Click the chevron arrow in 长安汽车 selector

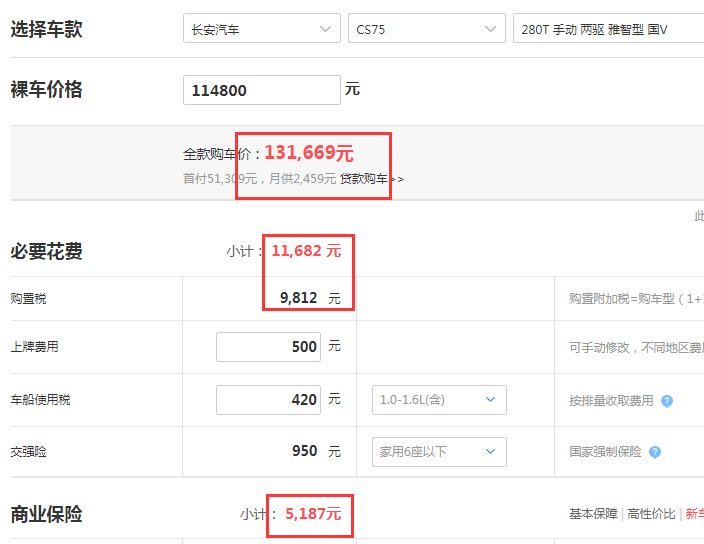coord(326,29)
